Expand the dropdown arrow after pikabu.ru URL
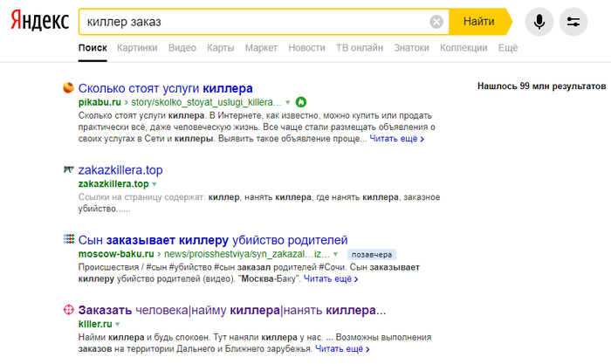The height and width of the screenshot is (364, 611). pyautogui.click(x=289, y=102)
